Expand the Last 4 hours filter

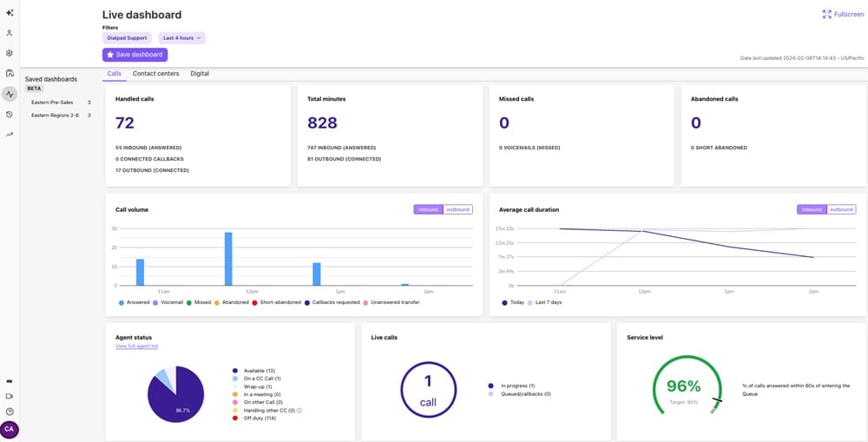coord(182,38)
